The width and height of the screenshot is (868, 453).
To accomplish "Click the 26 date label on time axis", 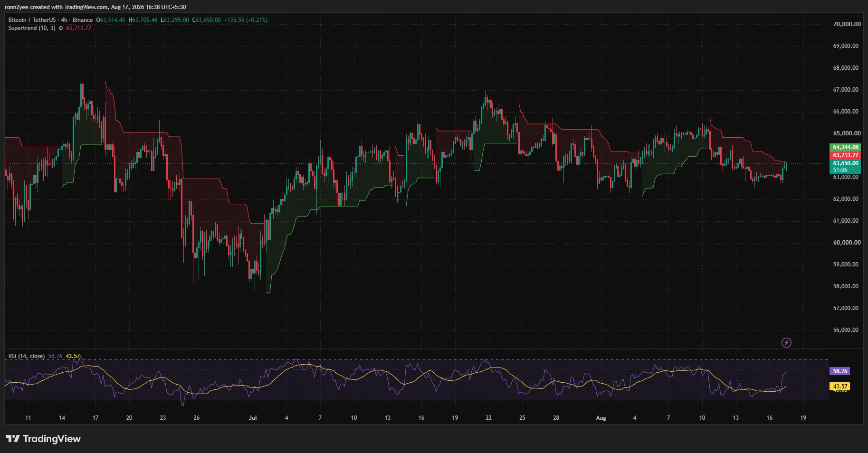I will click(x=197, y=418).
